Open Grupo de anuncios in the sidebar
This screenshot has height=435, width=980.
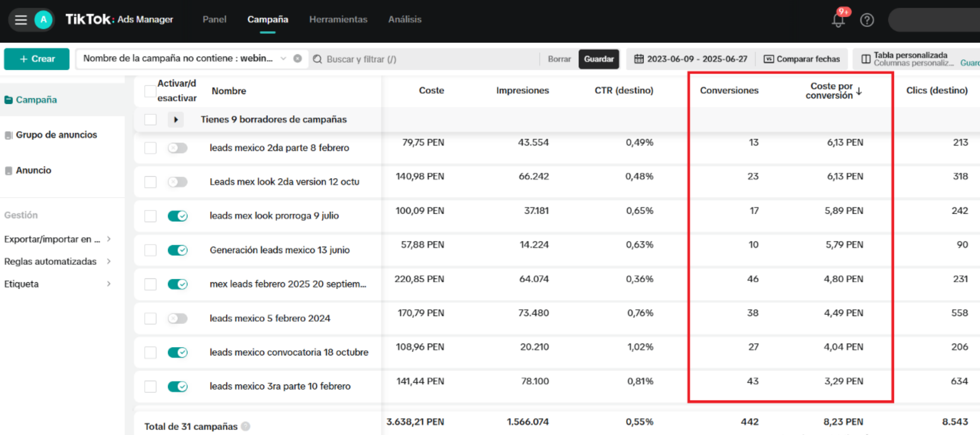click(x=56, y=135)
